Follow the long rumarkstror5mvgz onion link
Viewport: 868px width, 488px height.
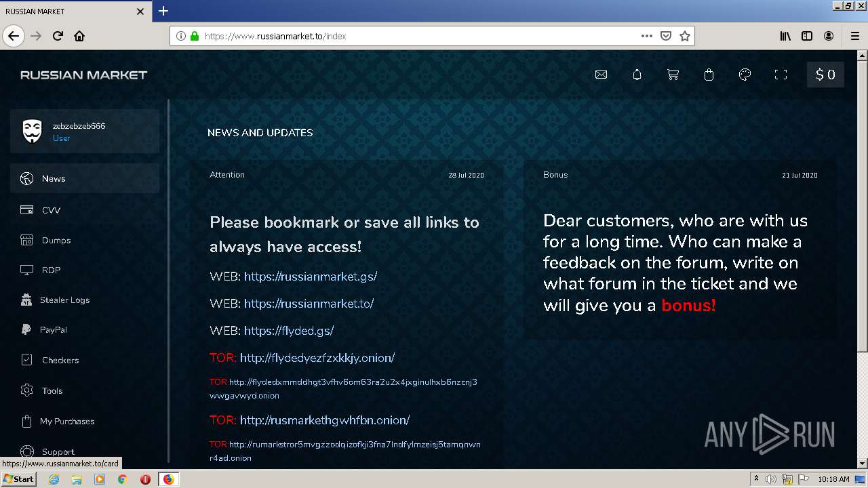click(345, 451)
